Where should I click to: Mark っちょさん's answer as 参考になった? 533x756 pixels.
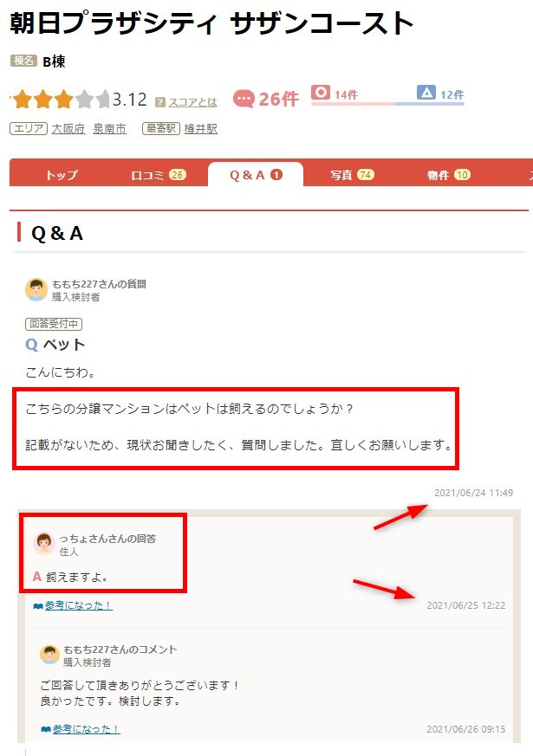pos(79,605)
